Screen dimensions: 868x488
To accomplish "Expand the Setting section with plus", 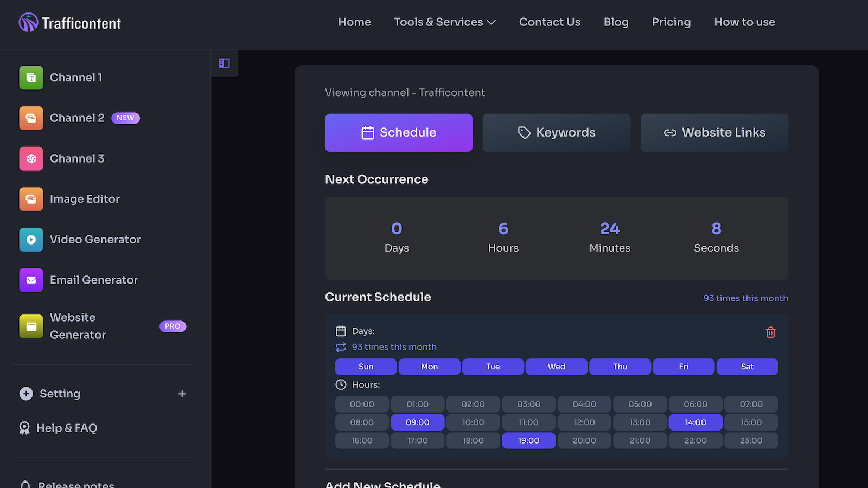I will 182,394.
